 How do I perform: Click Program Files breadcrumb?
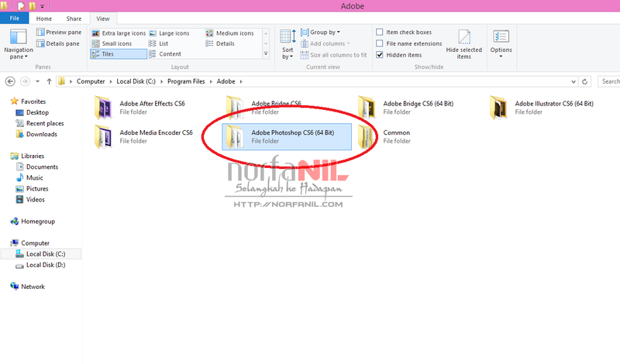186,81
